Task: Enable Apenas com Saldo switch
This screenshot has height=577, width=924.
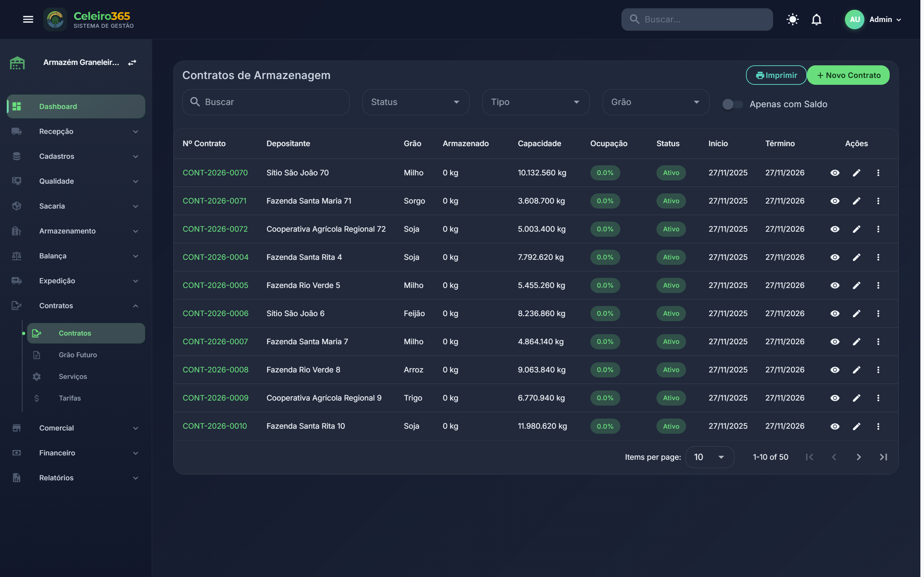Action: (x=732, y=104)
